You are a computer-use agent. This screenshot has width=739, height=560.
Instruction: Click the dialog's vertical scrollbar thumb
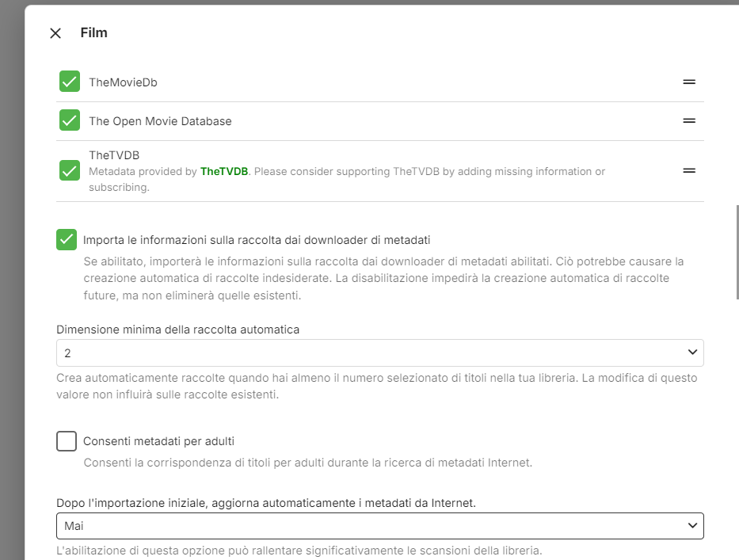click(737, 251)
